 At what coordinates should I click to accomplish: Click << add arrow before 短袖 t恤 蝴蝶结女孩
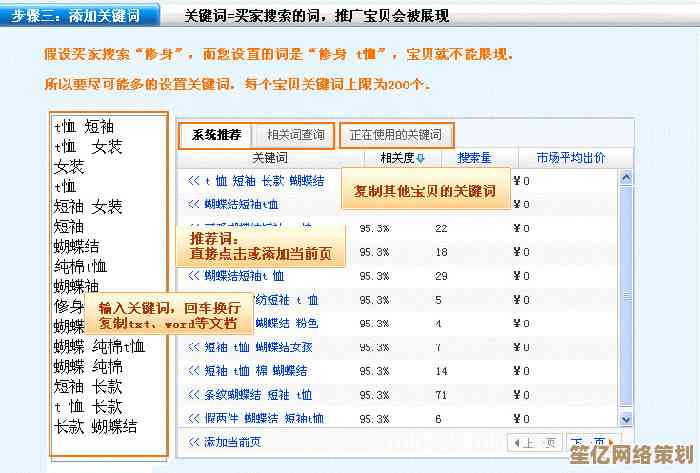coord(194,347)
